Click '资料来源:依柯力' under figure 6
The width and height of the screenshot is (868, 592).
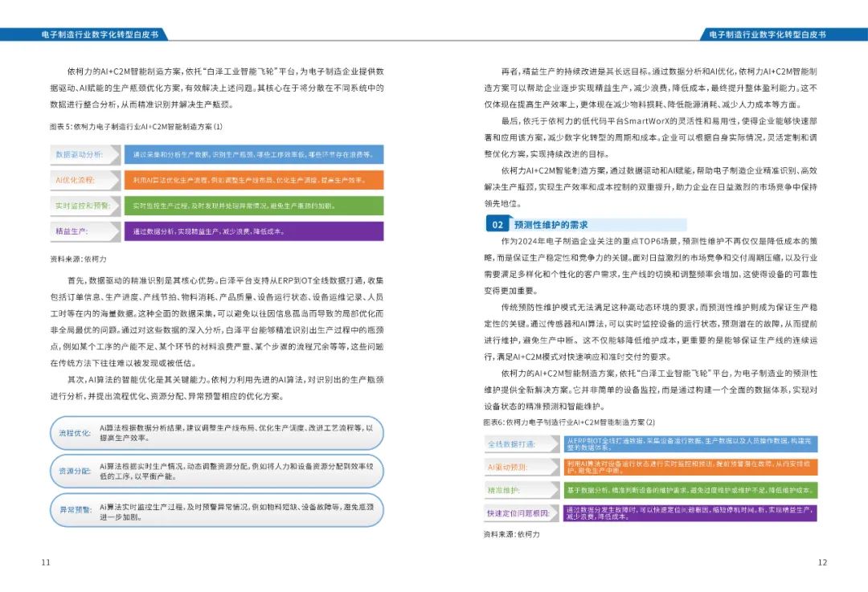point(511,534)
